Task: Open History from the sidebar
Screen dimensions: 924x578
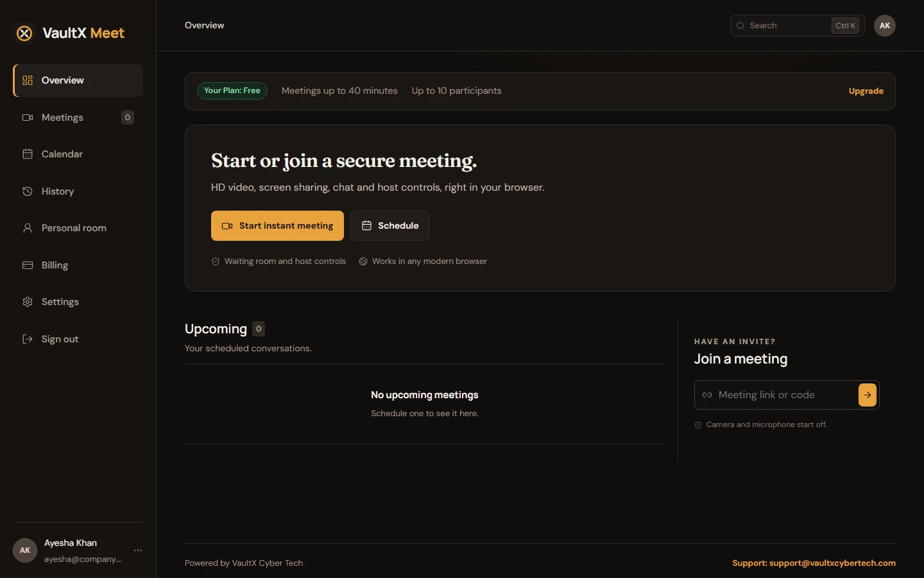Action: [78, 191]
